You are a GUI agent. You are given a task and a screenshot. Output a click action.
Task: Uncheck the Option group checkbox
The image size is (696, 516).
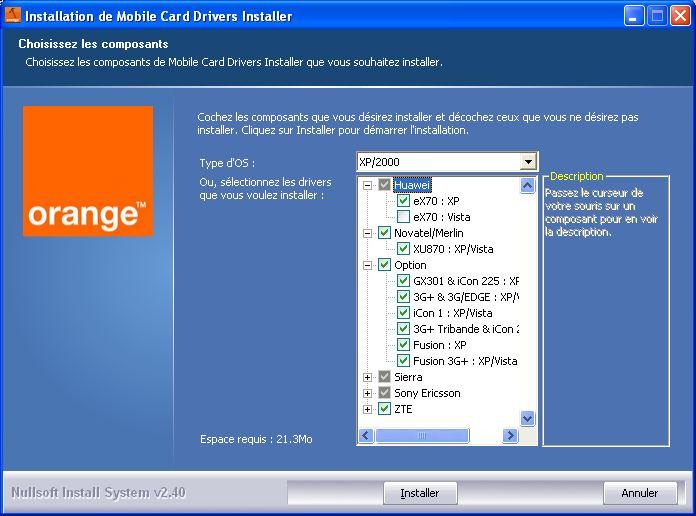(384, 265)
